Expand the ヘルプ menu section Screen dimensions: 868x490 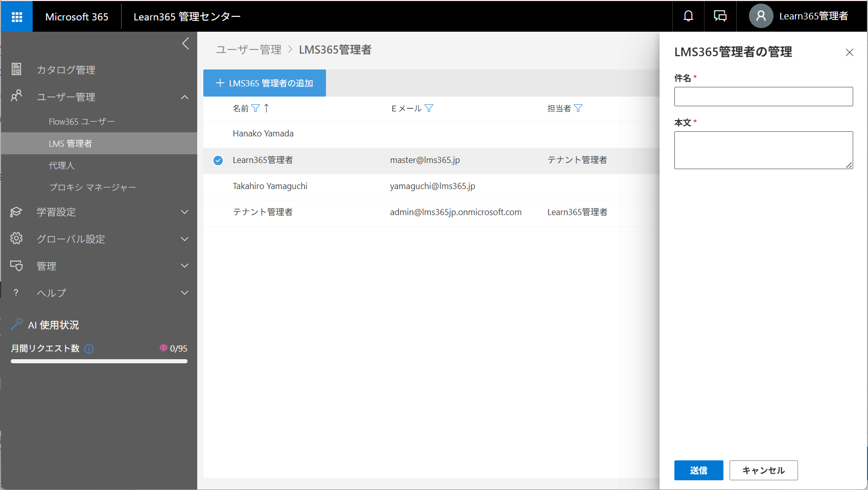[x=185, y=293]
